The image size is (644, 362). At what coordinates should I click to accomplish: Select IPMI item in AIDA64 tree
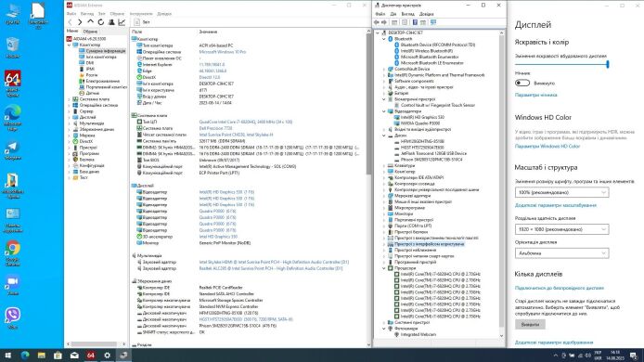click(x=90, y=69)
